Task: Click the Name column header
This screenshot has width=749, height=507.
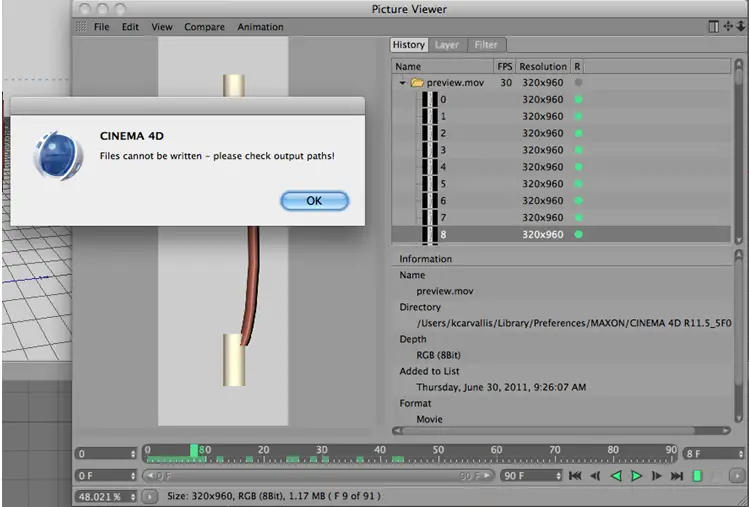Action: [443, 66]
